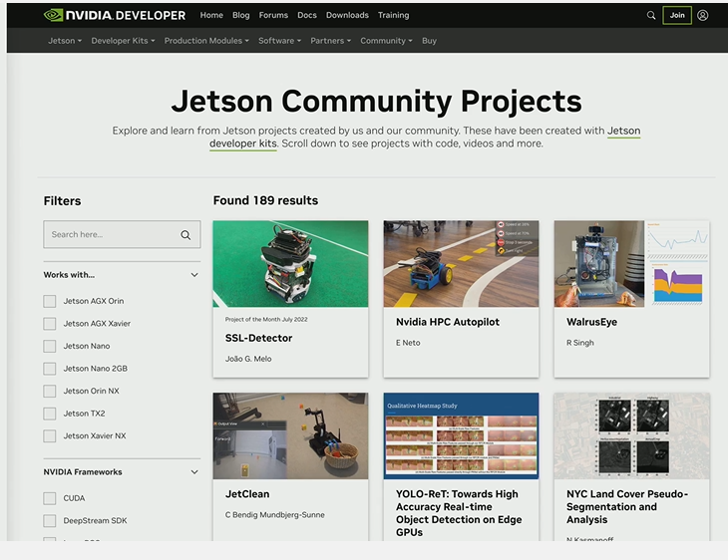Open the Developer Kits dropdown menu
728x560 pixels.
click(x=123, y=41)
